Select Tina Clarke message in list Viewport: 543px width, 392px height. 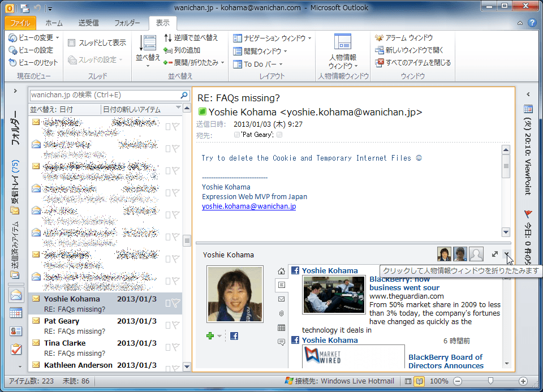tap(105, 348)
